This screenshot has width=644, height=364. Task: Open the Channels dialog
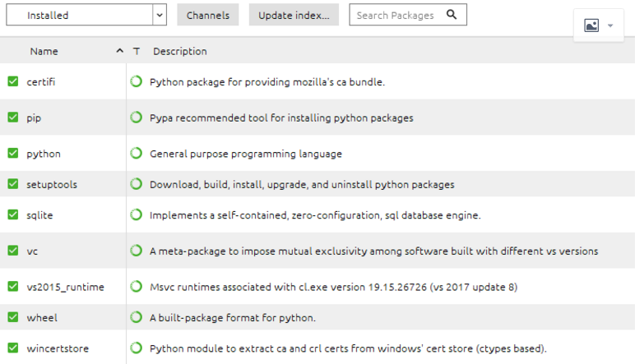coord(208,15)
